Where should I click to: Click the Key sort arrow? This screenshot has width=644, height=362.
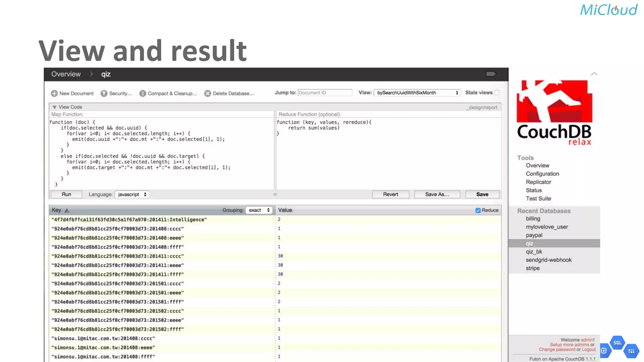pyautogui.click(x=67, y=210)
